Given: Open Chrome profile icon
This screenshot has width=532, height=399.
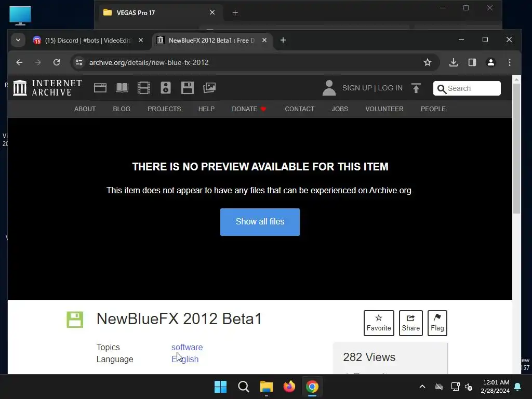Looking at the screenshot, I should coord(490,62).
